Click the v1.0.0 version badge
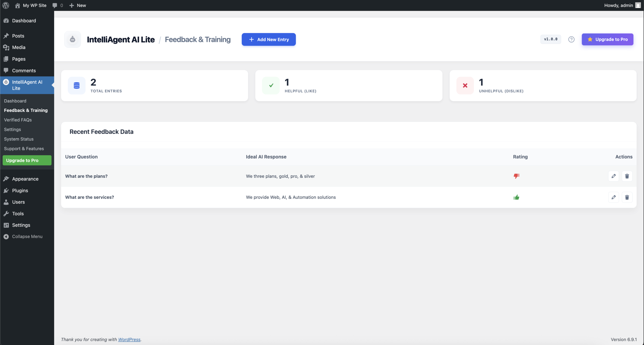Viewport: 644px width, 345px height. pyautogui.click(x=550, y=39)
